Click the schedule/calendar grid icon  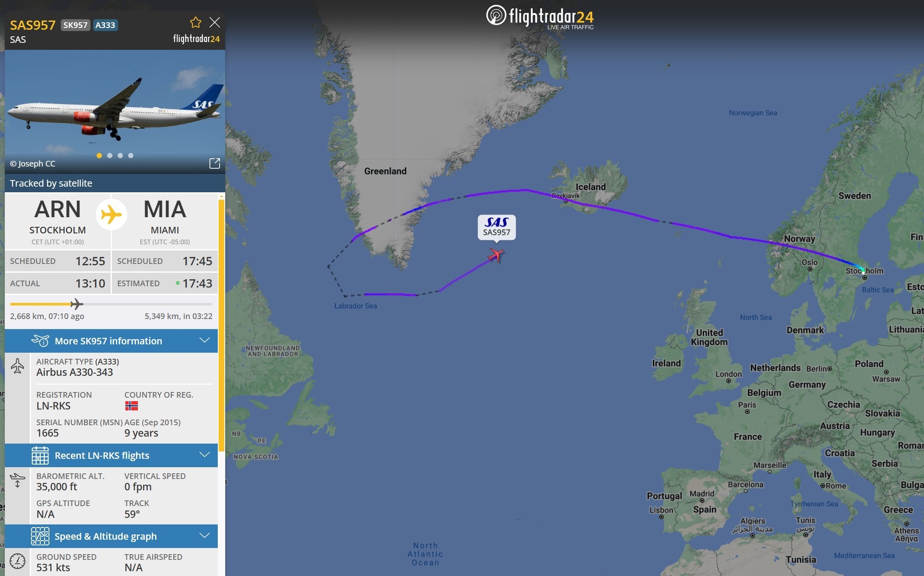pyautogui.click(x=39, y=455)
